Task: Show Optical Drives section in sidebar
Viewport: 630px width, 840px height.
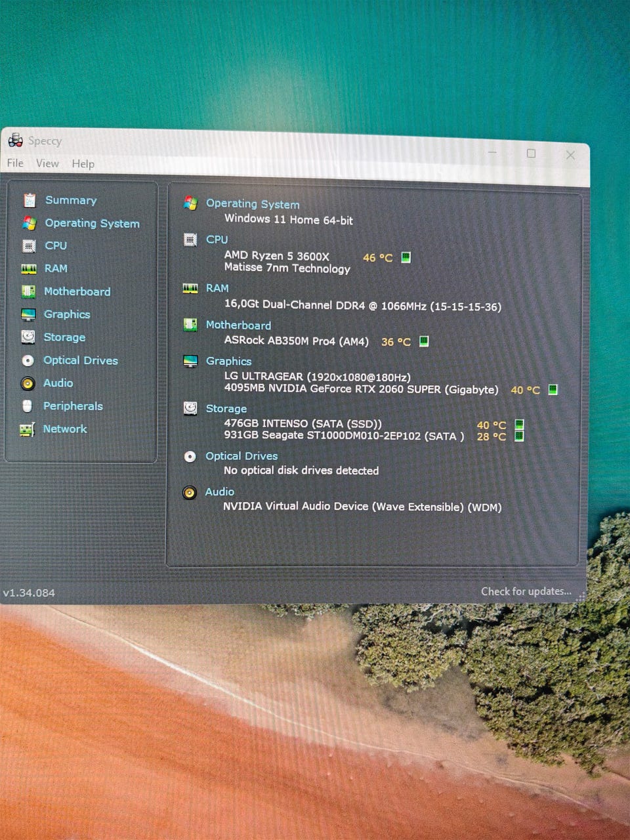Action: coord(81,360)
